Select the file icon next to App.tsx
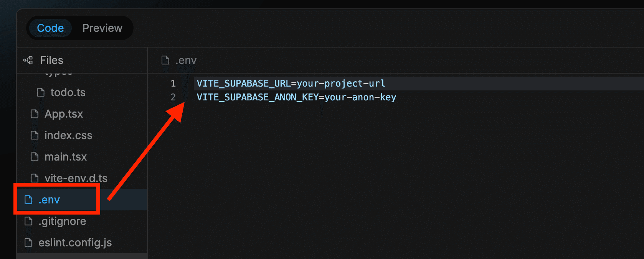 35,114
